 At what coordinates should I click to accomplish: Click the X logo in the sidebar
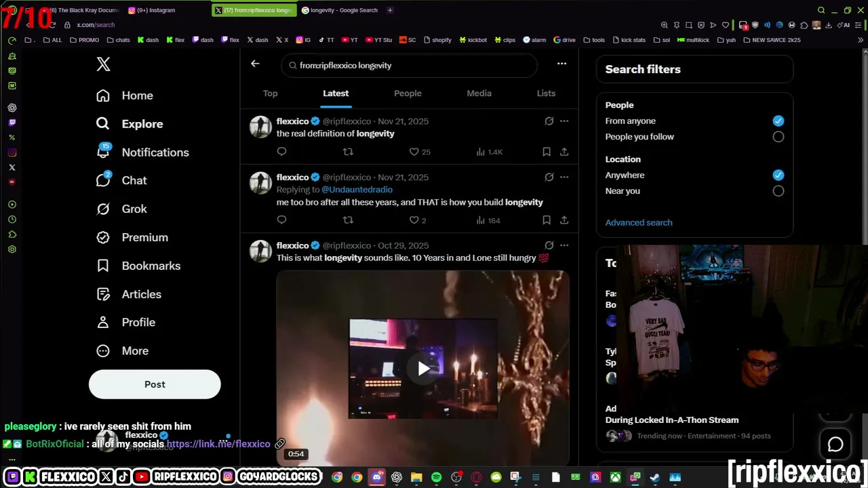pos(103,64)
